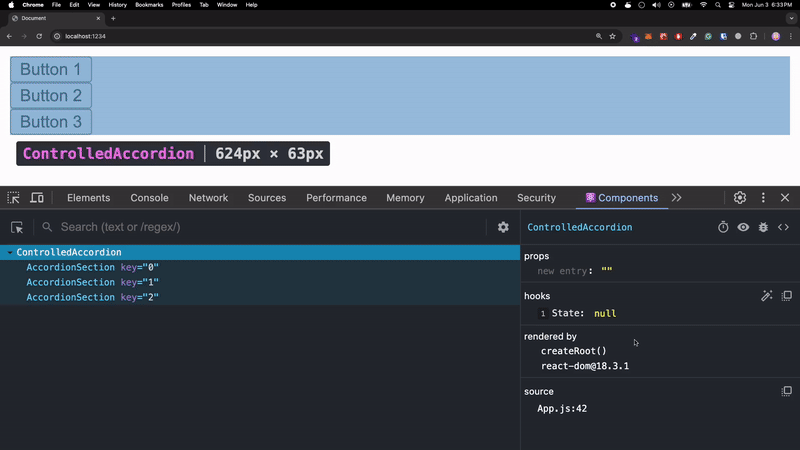The height and width of the screenshot is (450, 800).
Task: Open Spotlight search in the menu bar
Action: pyautogui.click(x=718, y=5)
